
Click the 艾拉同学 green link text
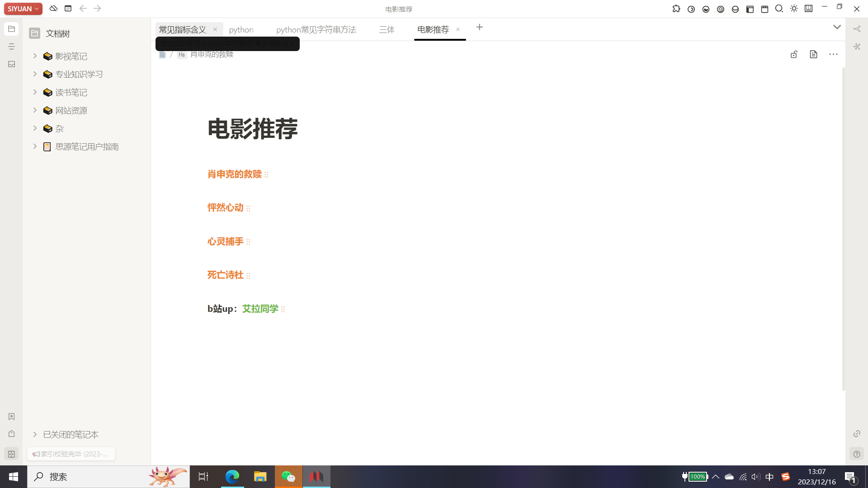pyautogui.click(x=260, y=309)
